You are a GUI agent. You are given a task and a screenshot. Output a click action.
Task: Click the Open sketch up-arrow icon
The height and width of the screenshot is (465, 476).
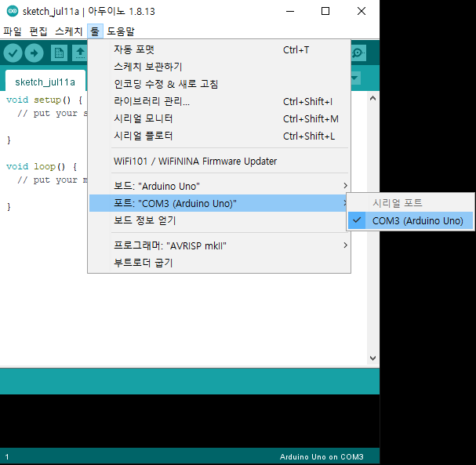tap(80, 53)
